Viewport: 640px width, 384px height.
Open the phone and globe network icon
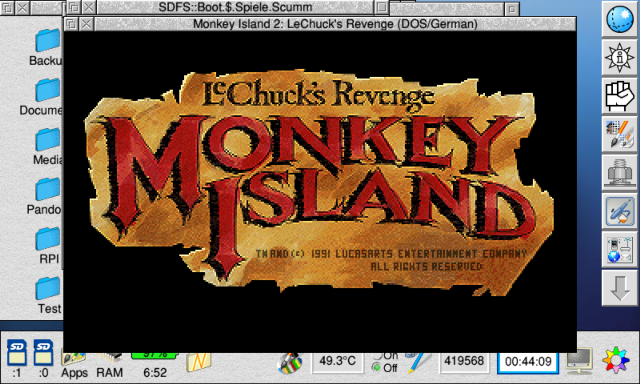620,250
